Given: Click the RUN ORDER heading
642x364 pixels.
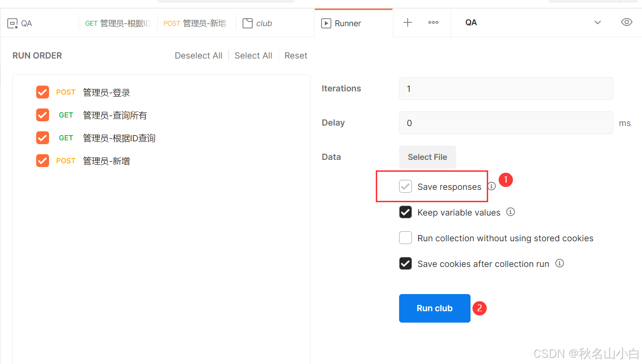Looking at the screenshot, I should tap(37, 56).
